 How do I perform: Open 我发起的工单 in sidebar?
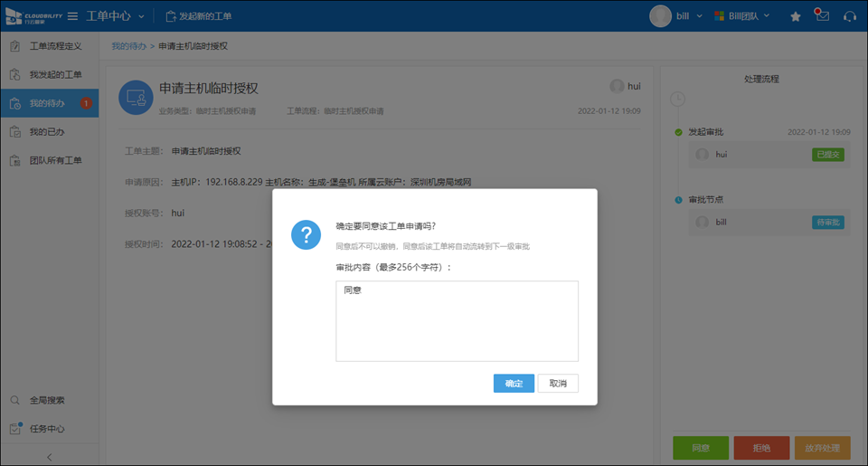click(x=49, y=74)
